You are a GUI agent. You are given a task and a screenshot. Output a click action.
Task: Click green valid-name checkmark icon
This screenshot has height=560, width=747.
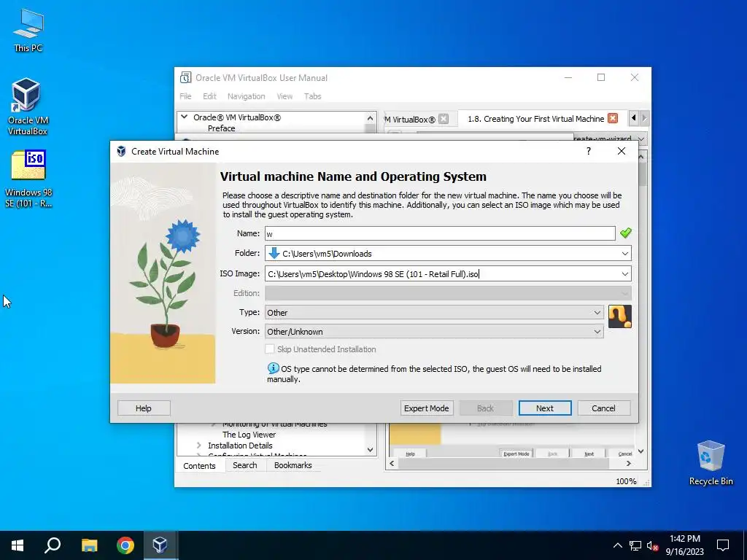tap(625, 233)
